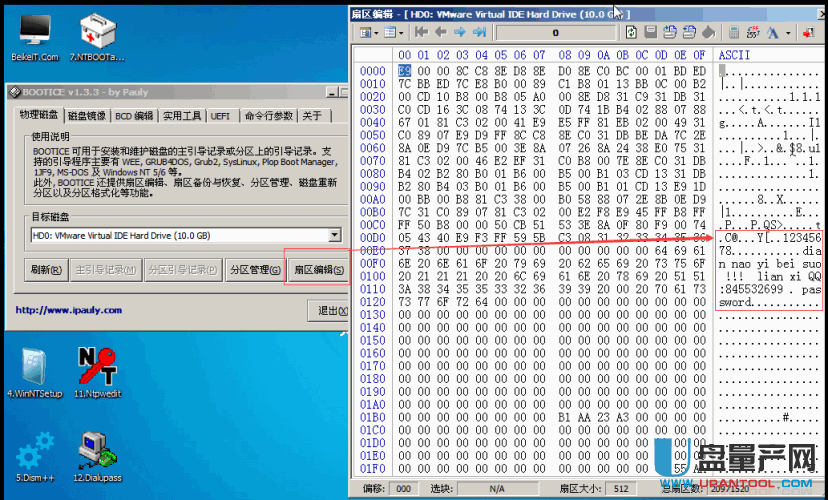Open the http://www.ipauly.com link
This screenshot has height=500, width=828.
pyautogui.click(x=69, y=310)
